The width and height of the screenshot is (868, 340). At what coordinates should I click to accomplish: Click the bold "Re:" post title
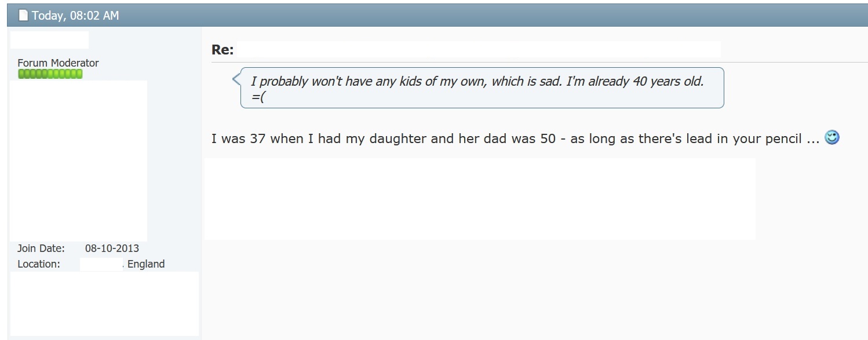pyautogui.click(x=223, y=50)
